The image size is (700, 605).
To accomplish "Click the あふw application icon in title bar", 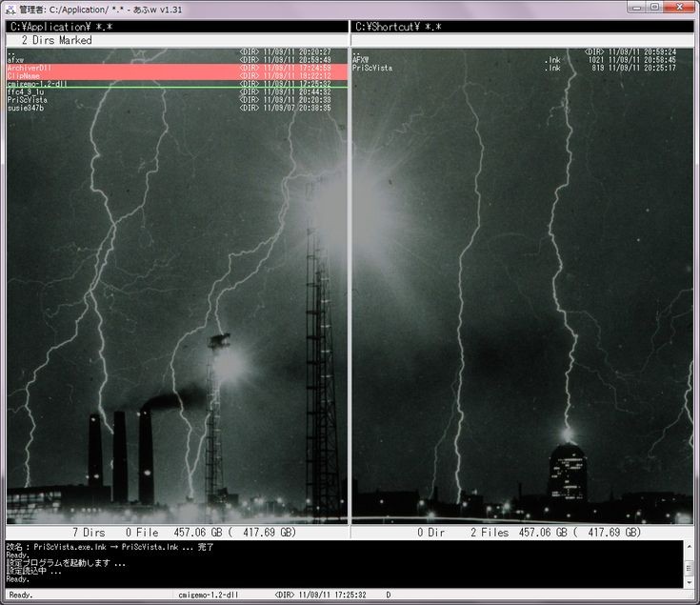I will 10,9.
